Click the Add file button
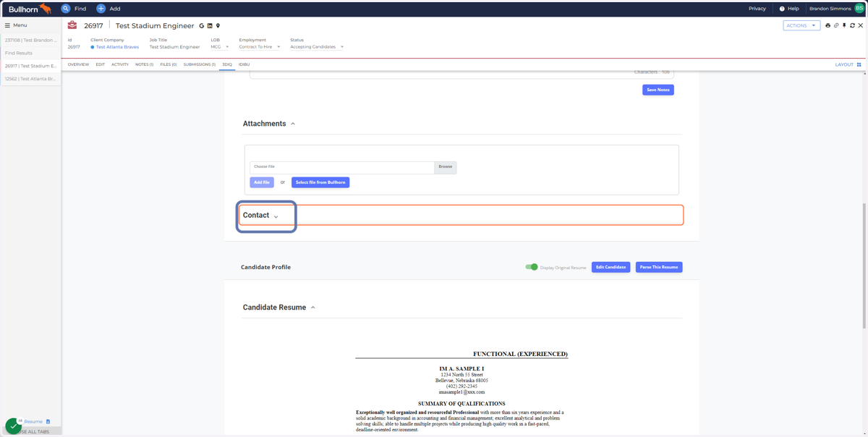868x437 pixels. [262, 182]
